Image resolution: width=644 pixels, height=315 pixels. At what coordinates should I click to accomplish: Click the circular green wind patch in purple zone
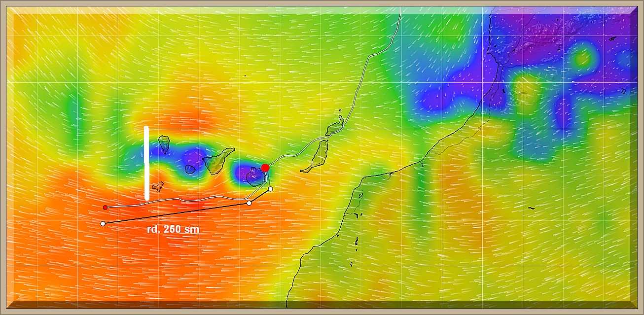583,58
